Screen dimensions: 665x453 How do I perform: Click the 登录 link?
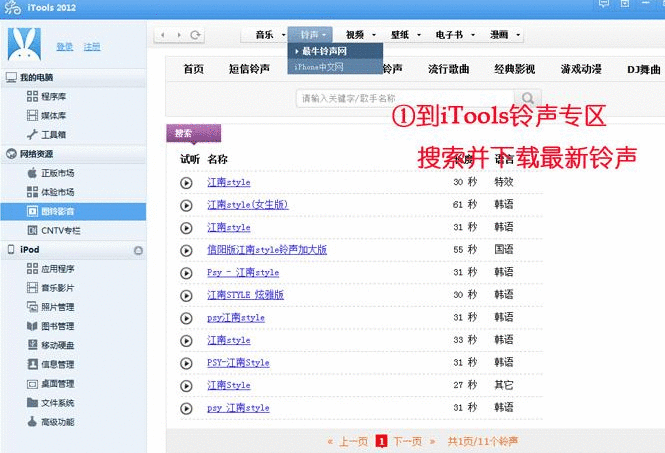[65, 47]
